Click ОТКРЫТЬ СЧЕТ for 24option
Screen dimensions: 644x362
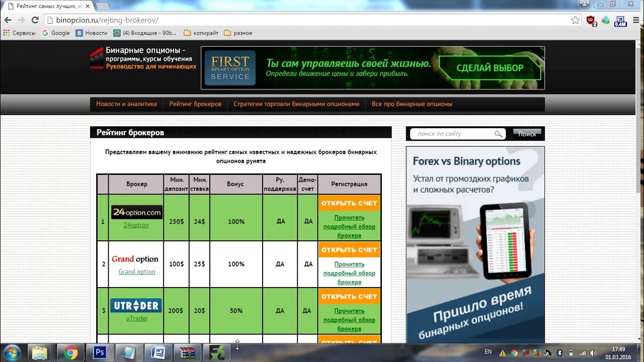[349, 203]
